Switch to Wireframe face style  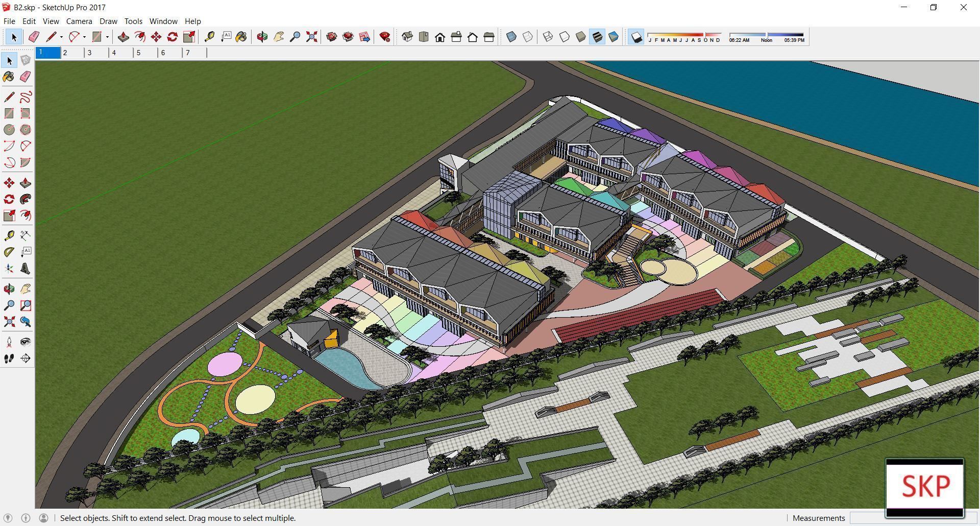(x=548, y=37)
